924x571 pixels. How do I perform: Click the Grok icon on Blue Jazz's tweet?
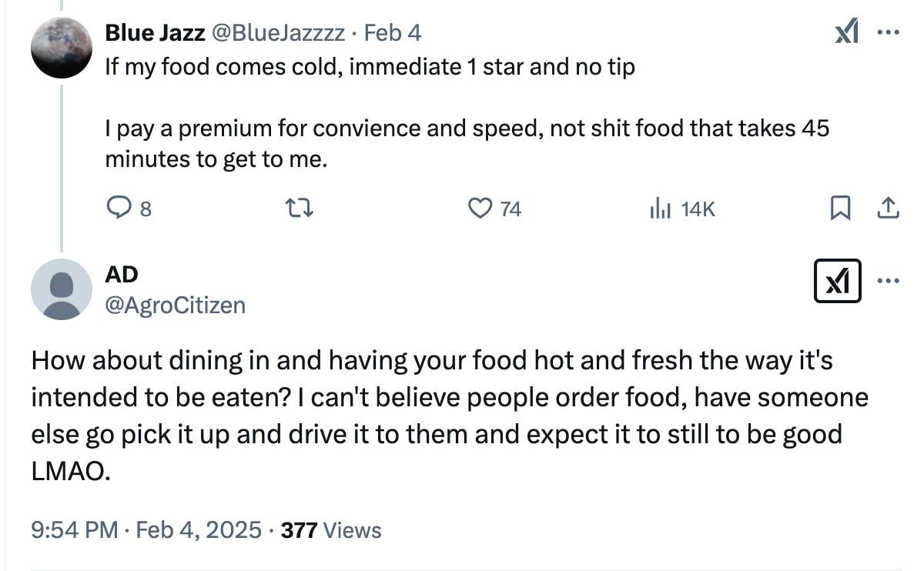coord(844,32)
